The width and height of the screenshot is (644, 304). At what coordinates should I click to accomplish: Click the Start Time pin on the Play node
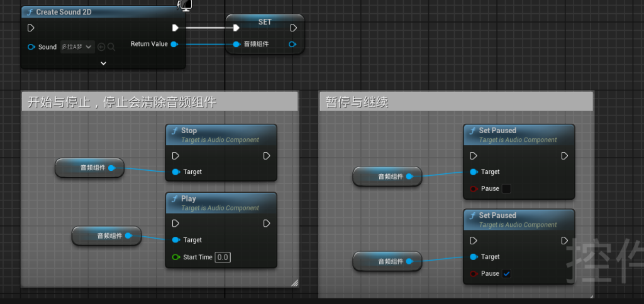(x=175, y=257)
